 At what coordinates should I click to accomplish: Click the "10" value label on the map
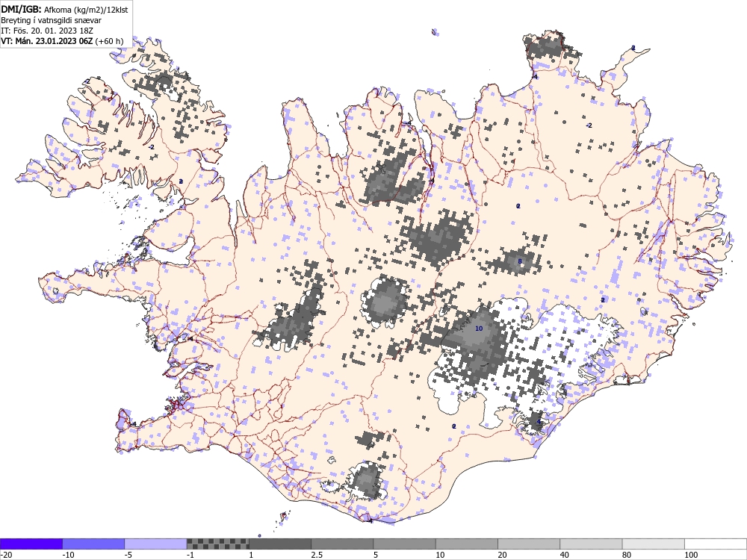479,329
